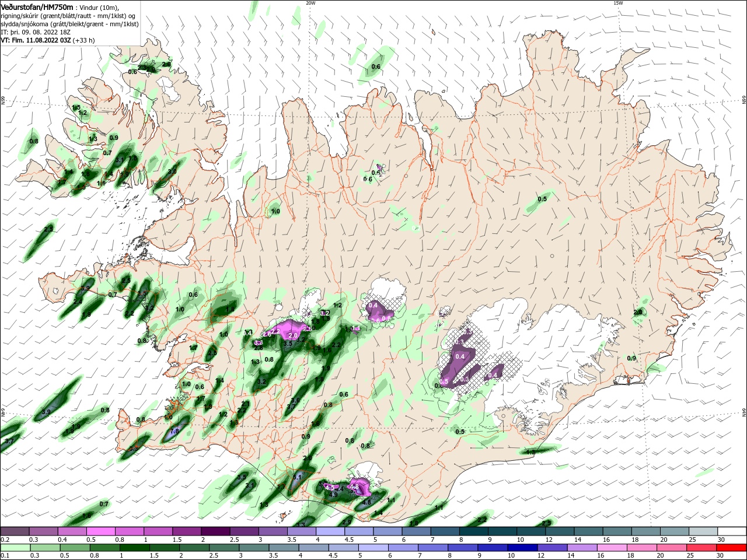The height and width of the screenshot is (560, 747).
Task: Click the white 2.0 value in the pink area
Action: (293, 336)
